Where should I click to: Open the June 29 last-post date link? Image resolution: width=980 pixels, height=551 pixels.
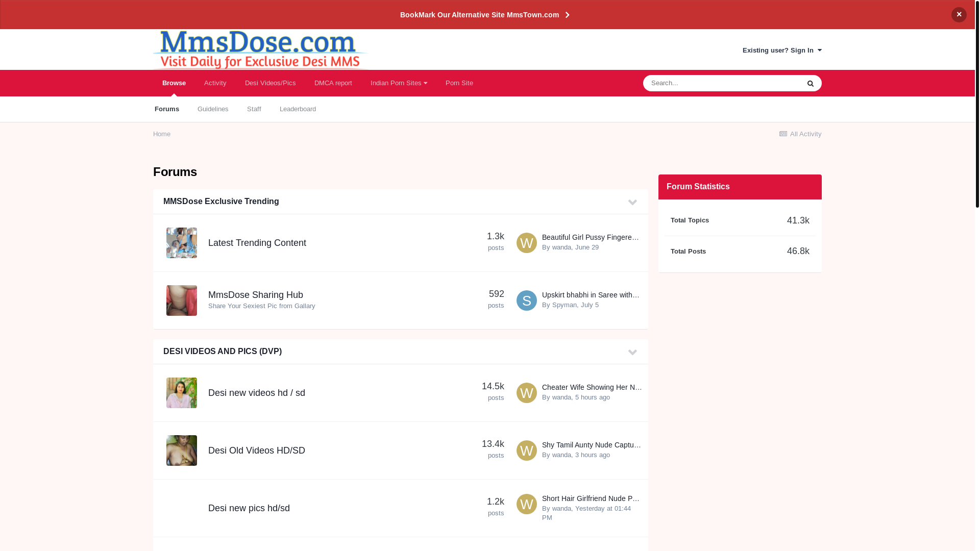pos(587,247)
